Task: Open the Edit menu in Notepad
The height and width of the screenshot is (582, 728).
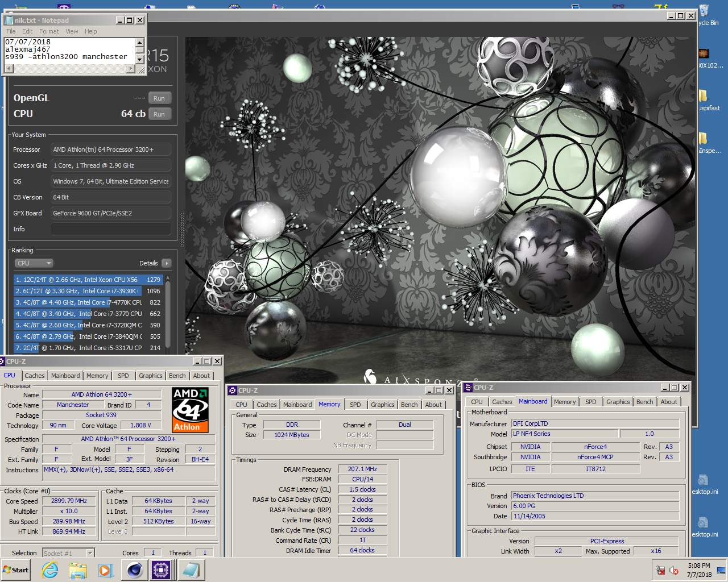Action: click(x=27, y=31)
